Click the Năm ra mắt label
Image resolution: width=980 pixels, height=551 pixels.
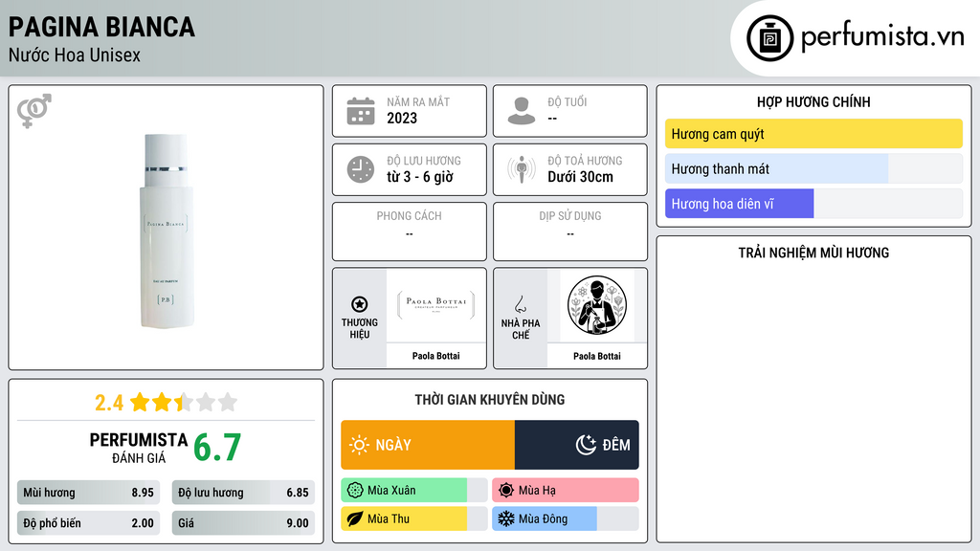coord(418,101)
